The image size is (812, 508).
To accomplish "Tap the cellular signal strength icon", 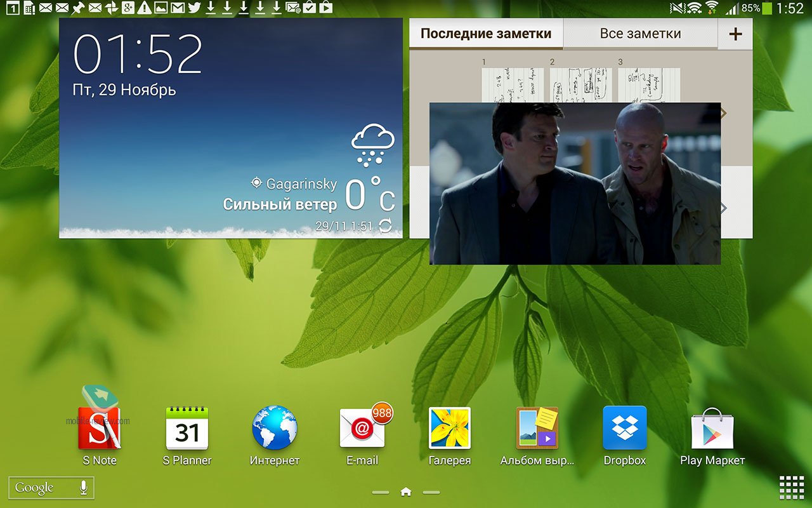I will 732,9.
